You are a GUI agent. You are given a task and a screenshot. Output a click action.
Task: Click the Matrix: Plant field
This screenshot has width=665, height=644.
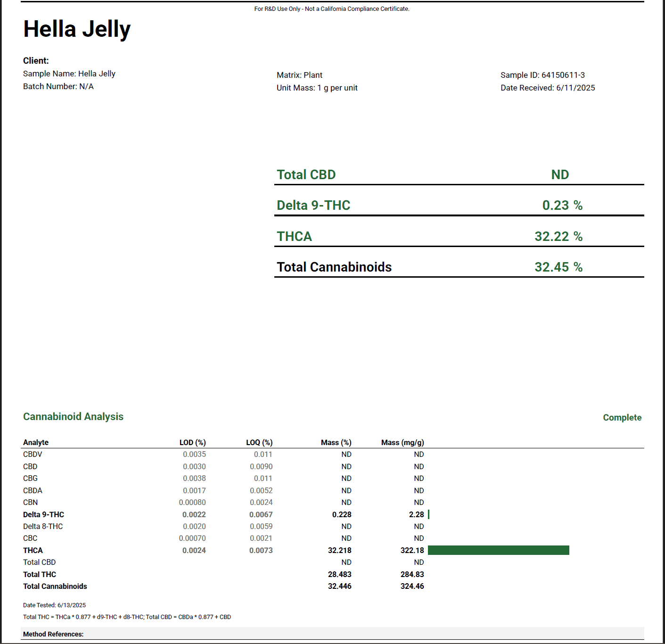tap(299, 75)
